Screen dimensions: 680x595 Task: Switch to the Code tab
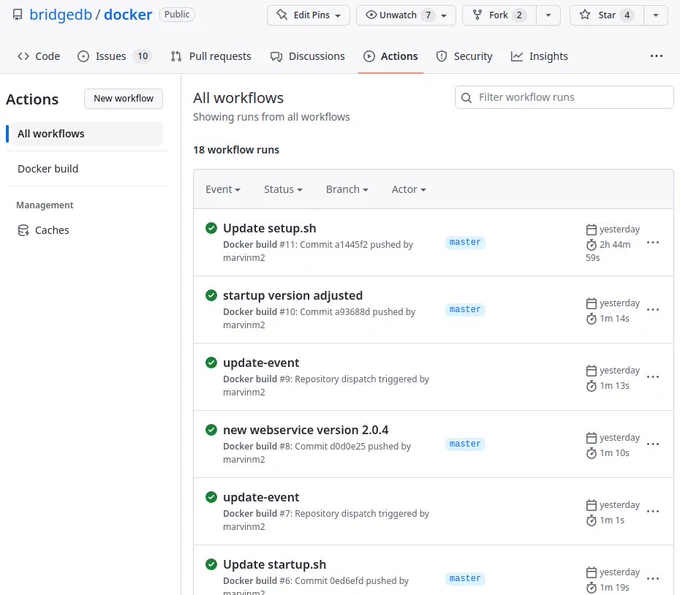(39, 56)
